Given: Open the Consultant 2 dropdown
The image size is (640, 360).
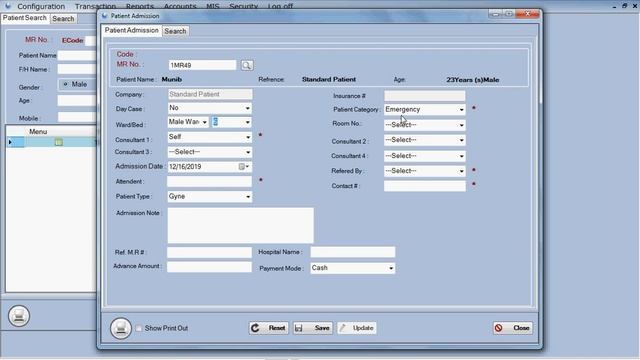Looking at the screenshot, I should (462, 140).
